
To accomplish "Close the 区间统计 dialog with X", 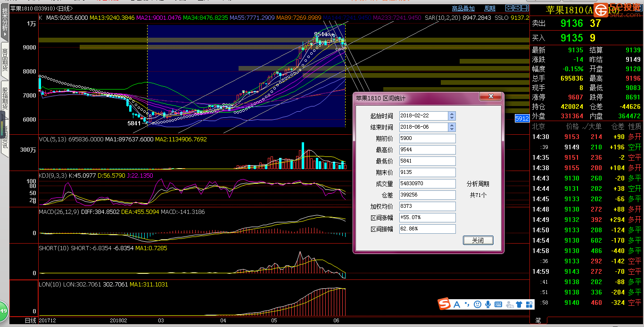I will [490, 97].
